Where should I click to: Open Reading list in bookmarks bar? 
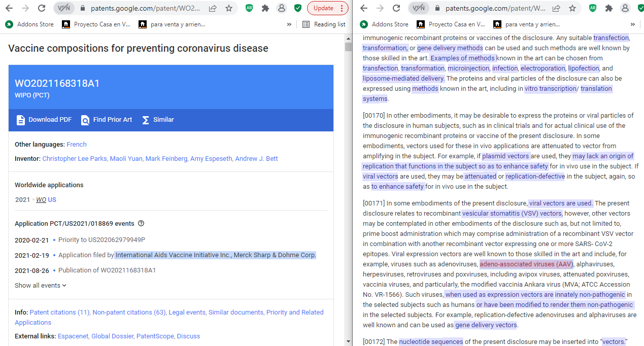click(324, 24)
